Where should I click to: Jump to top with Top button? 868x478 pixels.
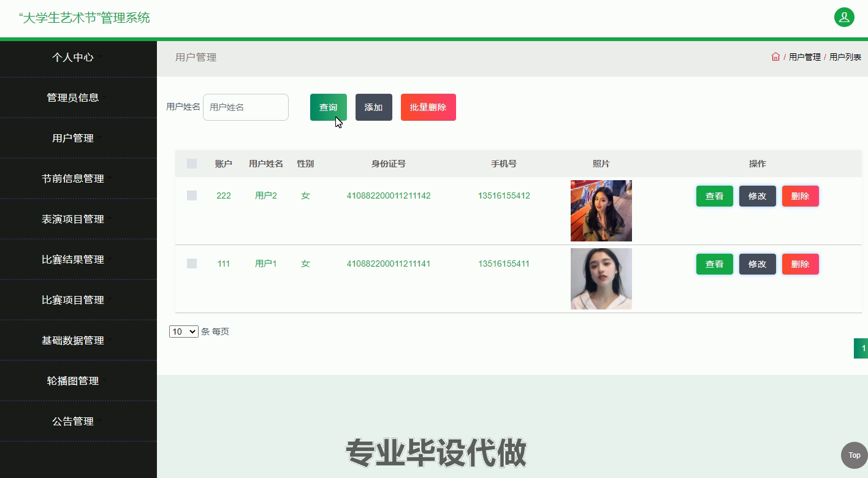[854, 455]
